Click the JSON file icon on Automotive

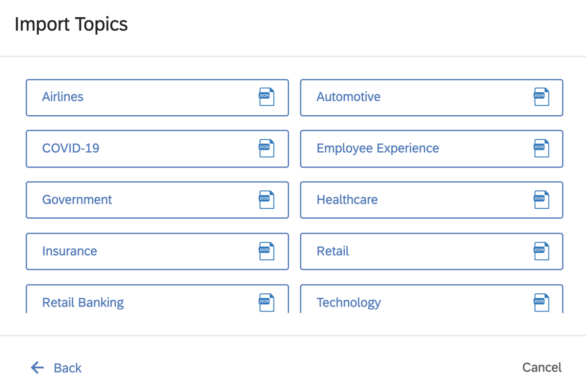click(x=541, y=96)
